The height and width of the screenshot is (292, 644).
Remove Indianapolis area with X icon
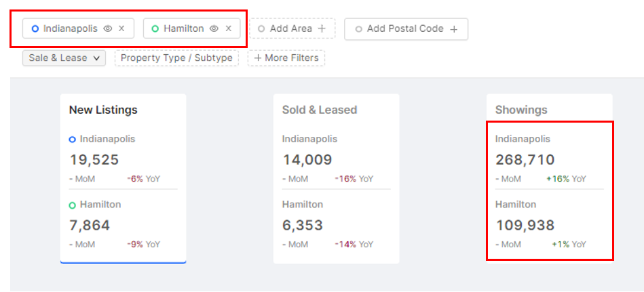click(121, 28)
